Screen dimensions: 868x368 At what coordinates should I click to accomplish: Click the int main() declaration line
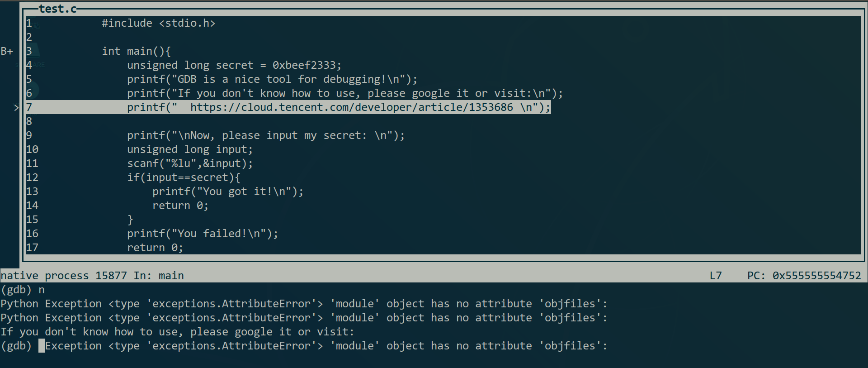[x=136, y=51]
